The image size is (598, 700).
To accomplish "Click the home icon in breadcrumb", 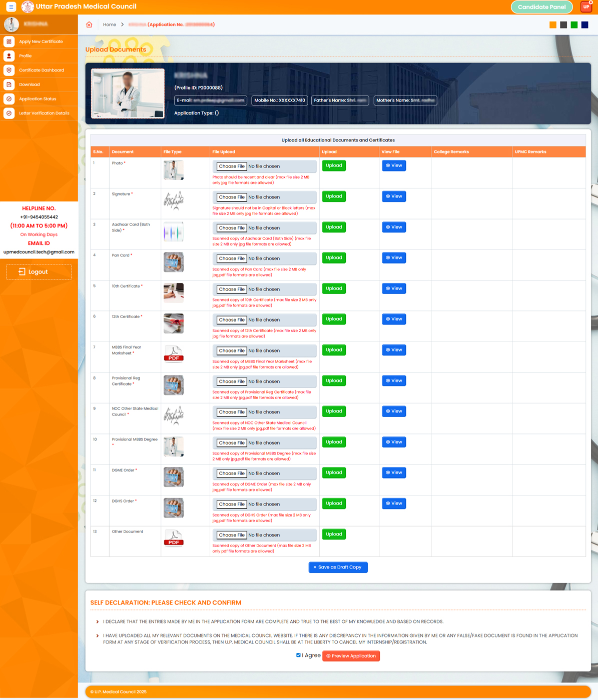I will tap(89, 24).
